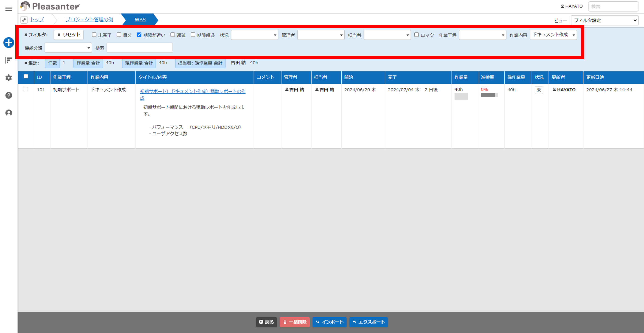The width and height of the screenshot is (644, 333).
Task: Click the HAYATO user menu at top right
Action: (x=571, y=6)
